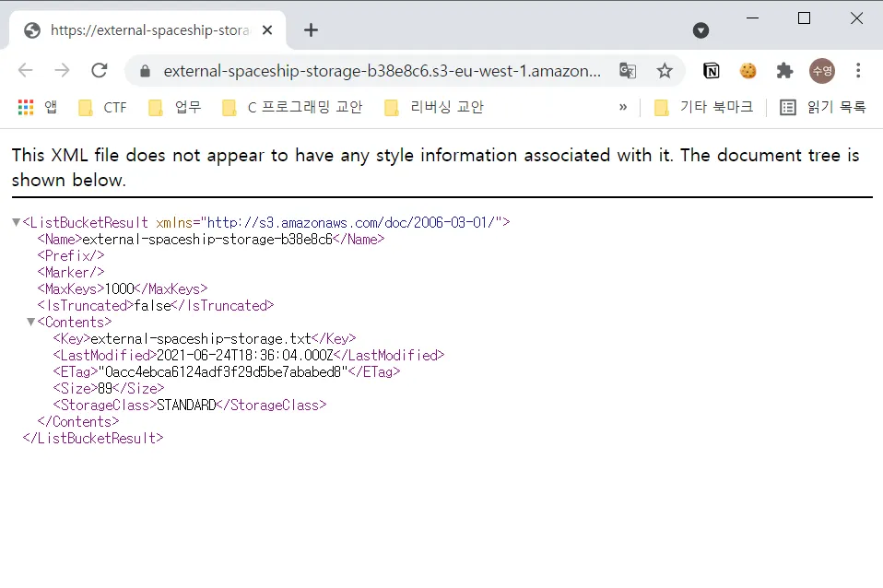883x588 pixels.
Task: Open a new tab with plus
Action: 311,29
